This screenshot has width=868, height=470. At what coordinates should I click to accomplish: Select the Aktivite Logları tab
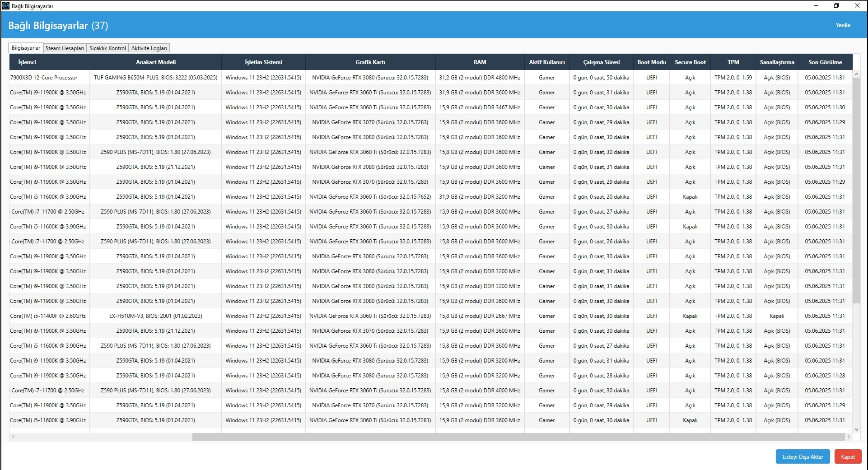tap(149, 48)
